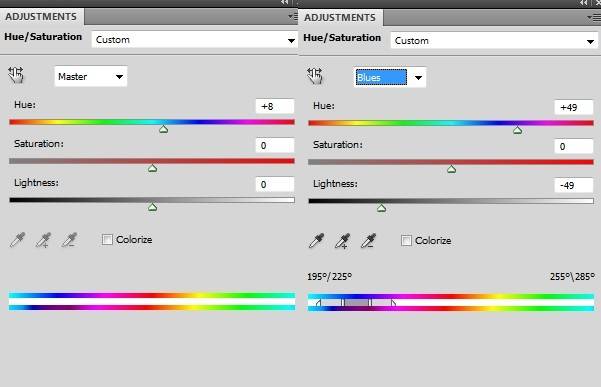Switch to the left ADJUSTMENTS tab
This screenshot has width=601, height=387.
click(x=41, y=16)
